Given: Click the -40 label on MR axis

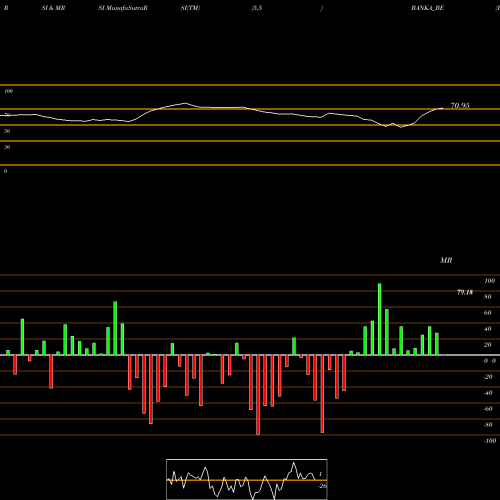Looking at the screenshot, I should [488, 393].
